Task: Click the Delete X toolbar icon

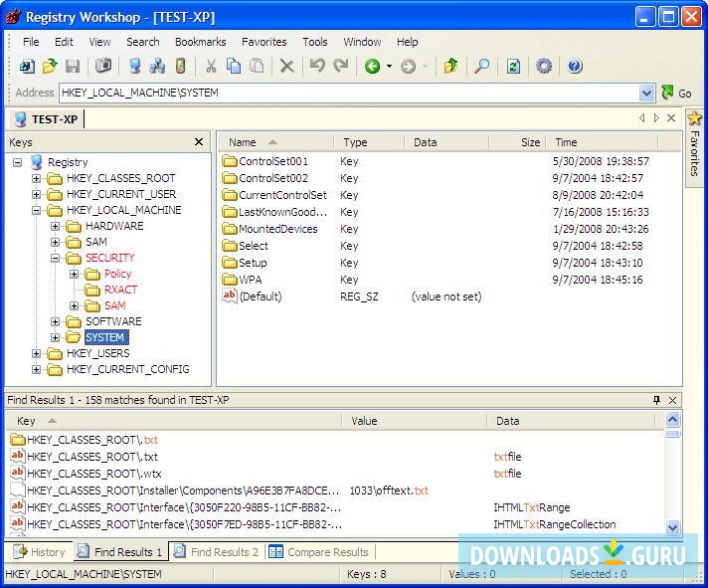Action: coord(286,67)
